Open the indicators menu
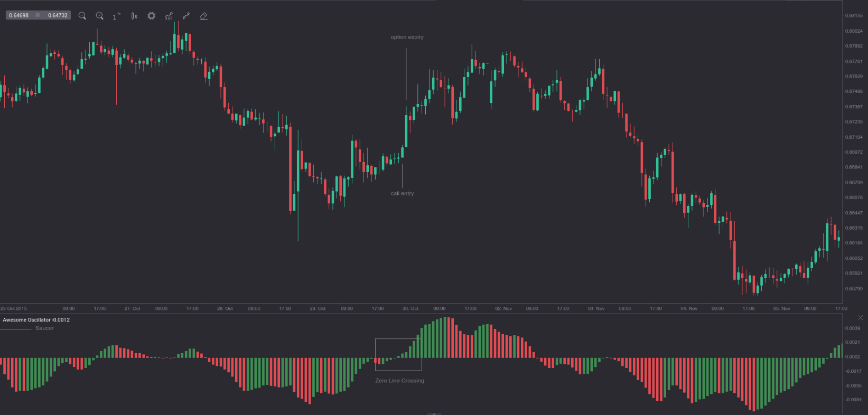 click(169, 16)
